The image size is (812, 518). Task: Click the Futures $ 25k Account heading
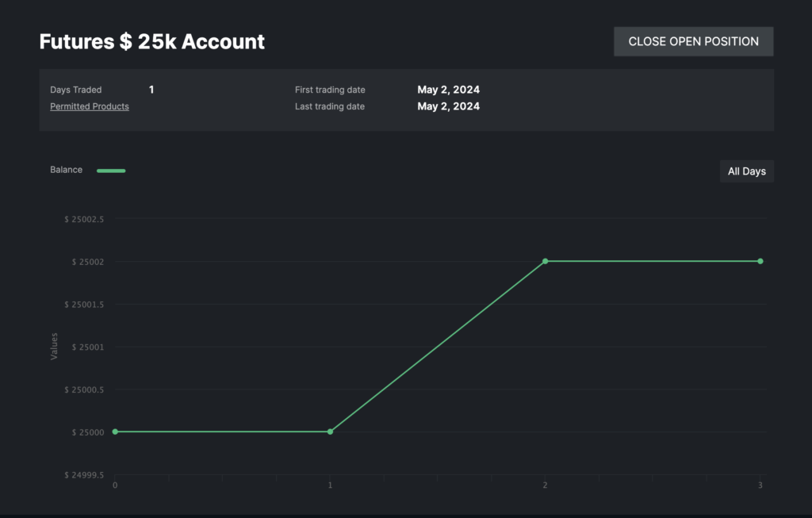click(x=151, y=41)
